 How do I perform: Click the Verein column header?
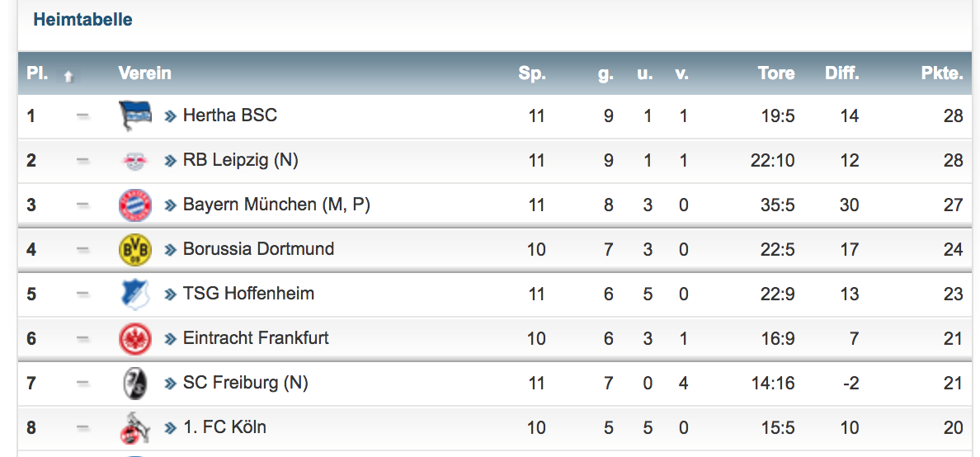click(x=144, y=73)
